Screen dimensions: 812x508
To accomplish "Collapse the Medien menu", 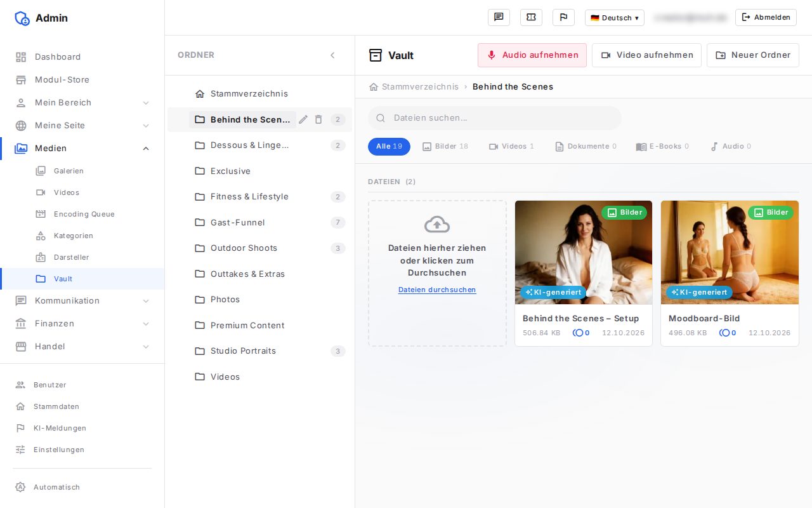I will [x=82, y=149].
